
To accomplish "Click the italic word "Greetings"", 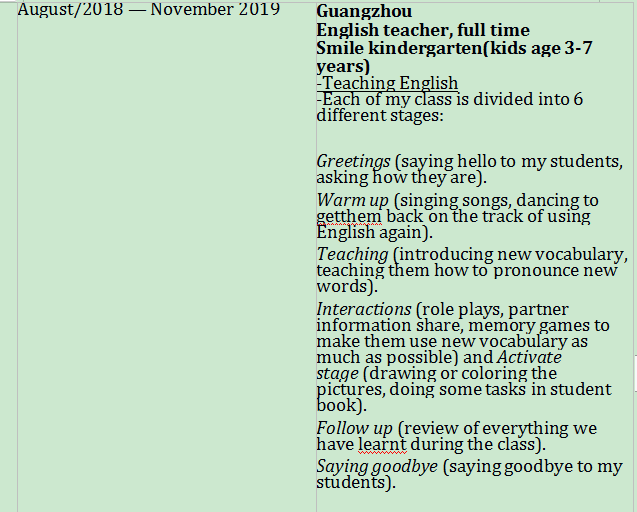I will pyautogui.click(x=352, y=161).
